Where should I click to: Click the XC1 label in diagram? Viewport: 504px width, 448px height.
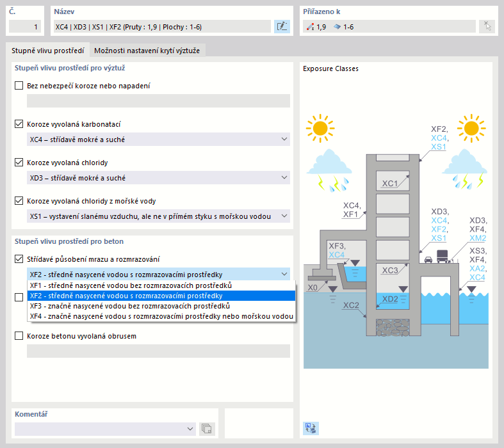(389, 184)
